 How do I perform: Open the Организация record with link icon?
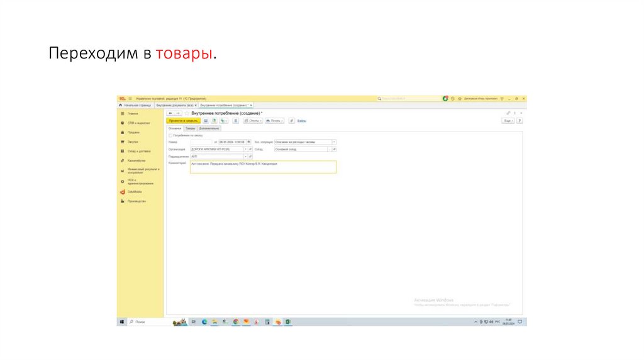pyautogui.click(x=250, y=150)
